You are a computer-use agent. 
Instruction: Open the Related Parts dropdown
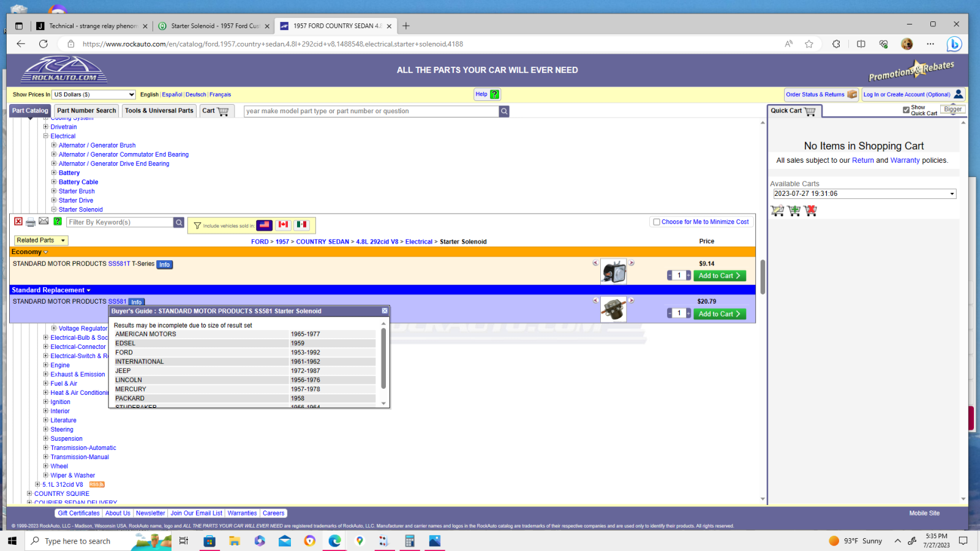click(x=41, y=241)
